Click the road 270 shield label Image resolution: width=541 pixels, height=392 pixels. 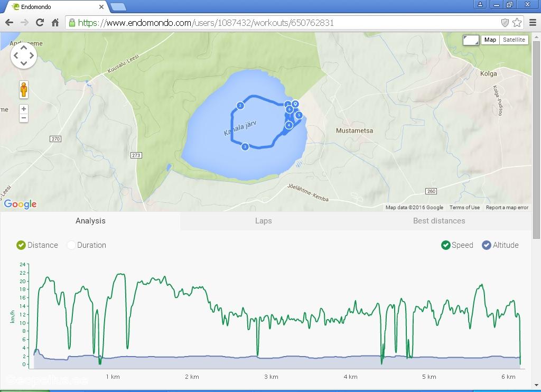tap(55, 139)
